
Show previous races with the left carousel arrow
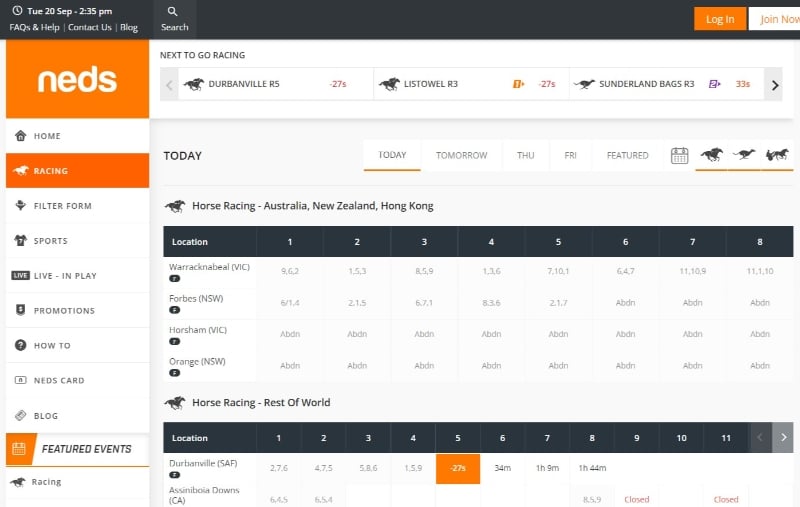169,85
